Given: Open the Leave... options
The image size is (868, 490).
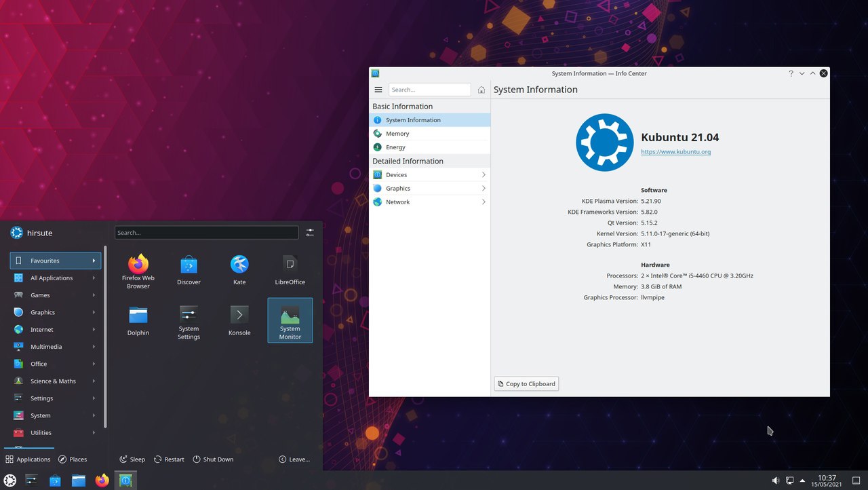Looking at the screenshot, I should pyautogui.click(x=294, y=459).
